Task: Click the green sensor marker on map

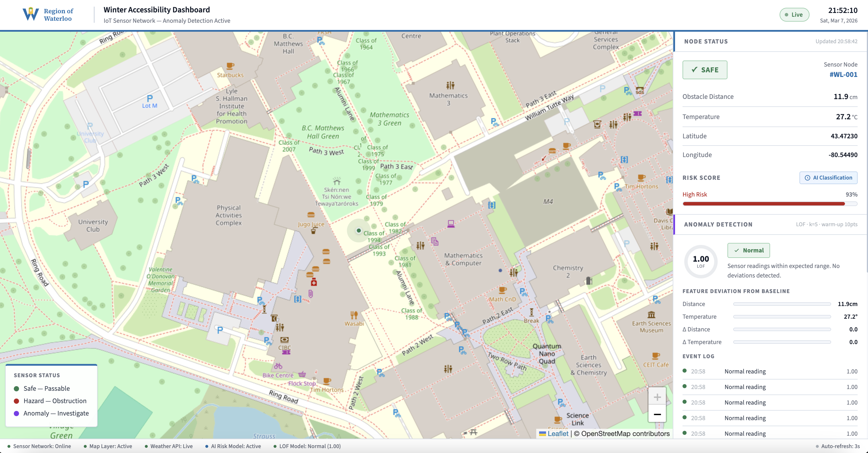Action: click(x=359, y=231)
